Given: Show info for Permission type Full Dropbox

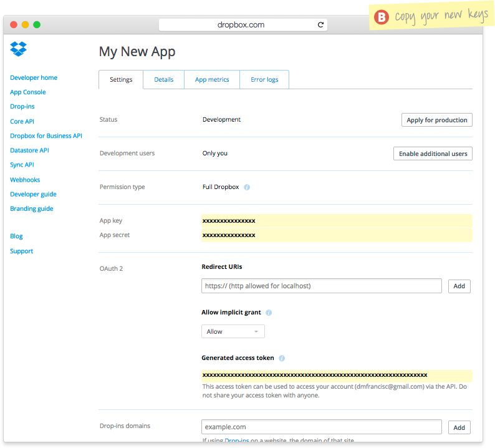Looking at the screenshot, I should tap(247, 187).
